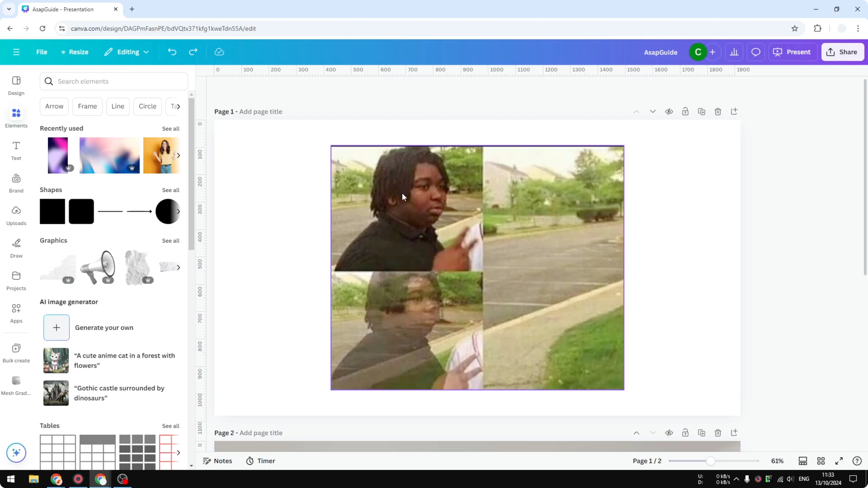Click the 61% zoom percentage
868x488 pixels.
click(x=777, y=461)
